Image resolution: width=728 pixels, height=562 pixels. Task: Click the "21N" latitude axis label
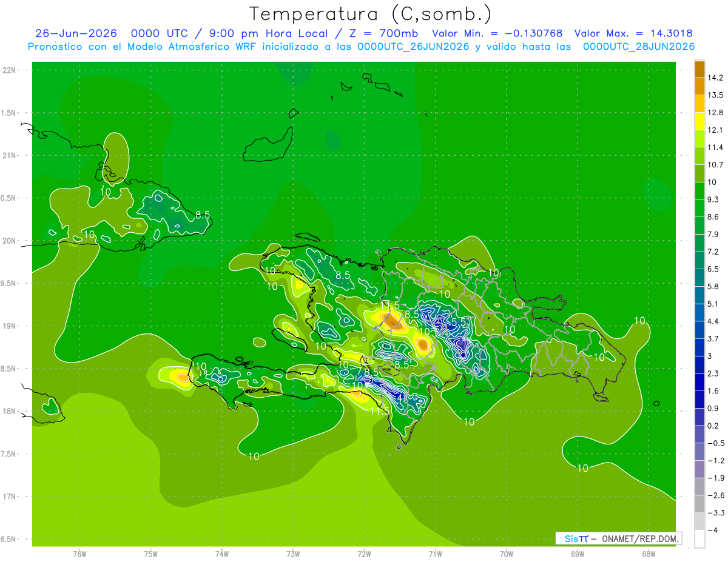10,155
